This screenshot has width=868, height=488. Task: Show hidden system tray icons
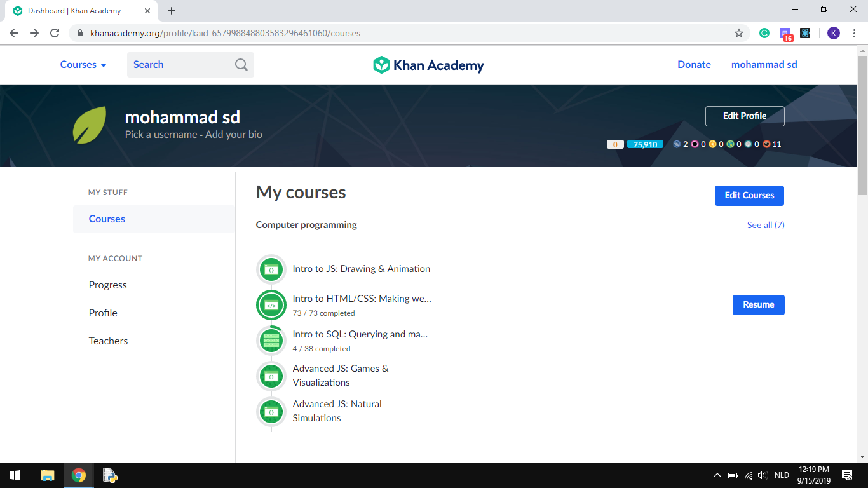click(x=717, y=475)
